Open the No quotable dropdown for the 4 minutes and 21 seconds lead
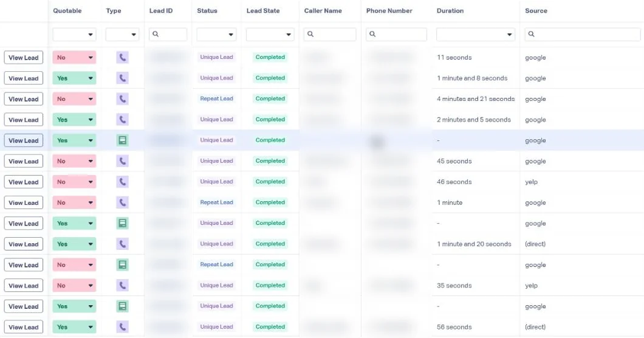This screenshot has width=644, height=338. pyautogui.click(x=74, y=99)
